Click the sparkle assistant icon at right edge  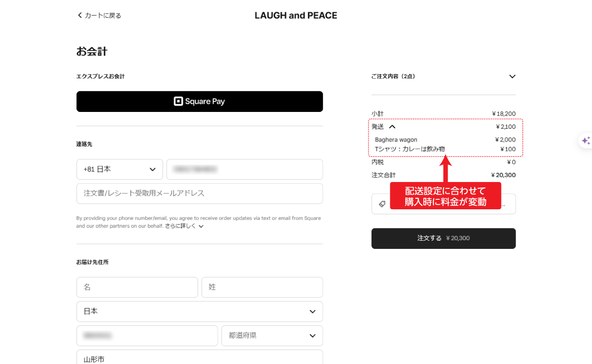[x=586, y=141]
